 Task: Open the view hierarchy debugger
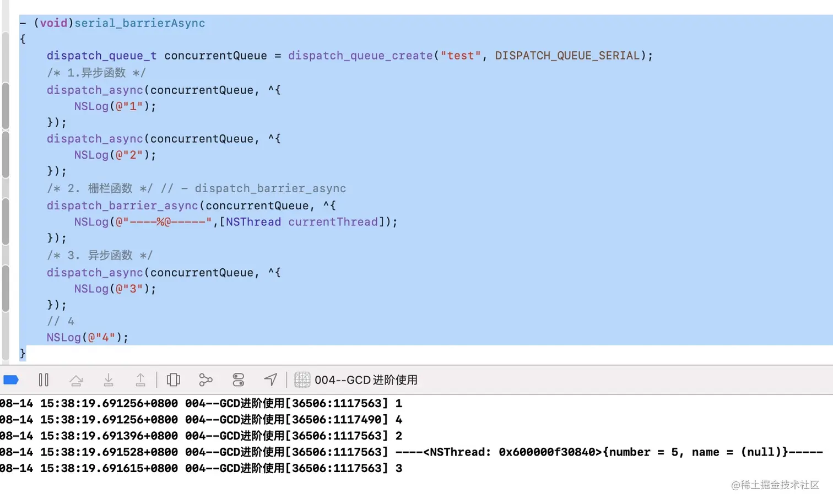(x=174, y=380)
